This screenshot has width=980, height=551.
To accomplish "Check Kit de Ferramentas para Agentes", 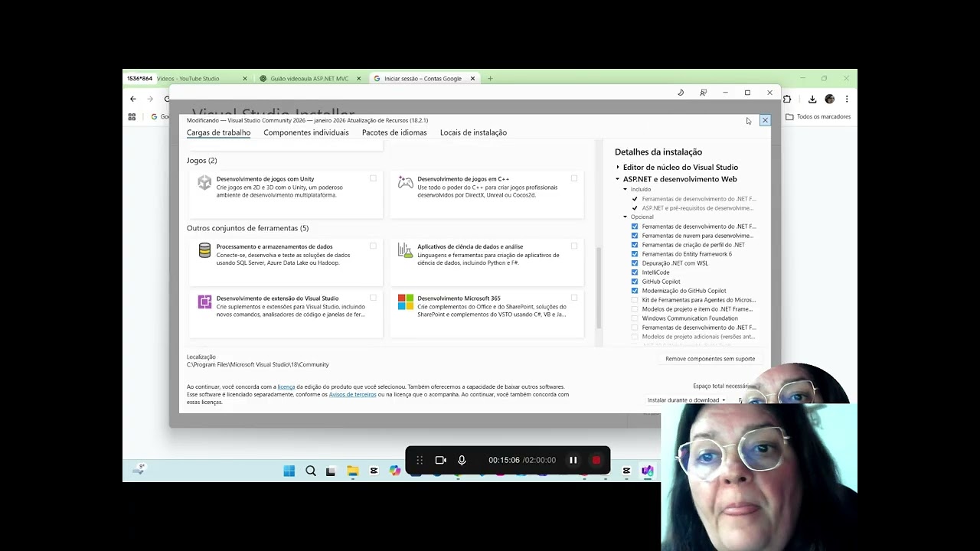I will (635, 300).
